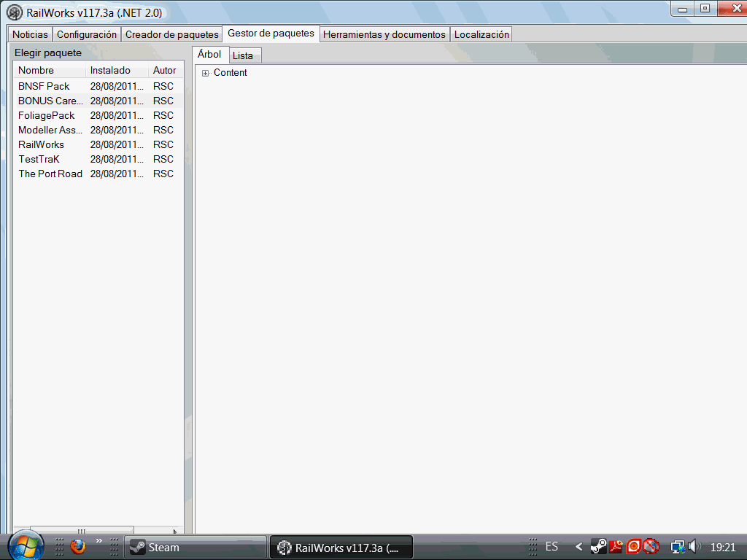747x560 pixels.
Task: Click the Windows Start orb
Action: 25,545
